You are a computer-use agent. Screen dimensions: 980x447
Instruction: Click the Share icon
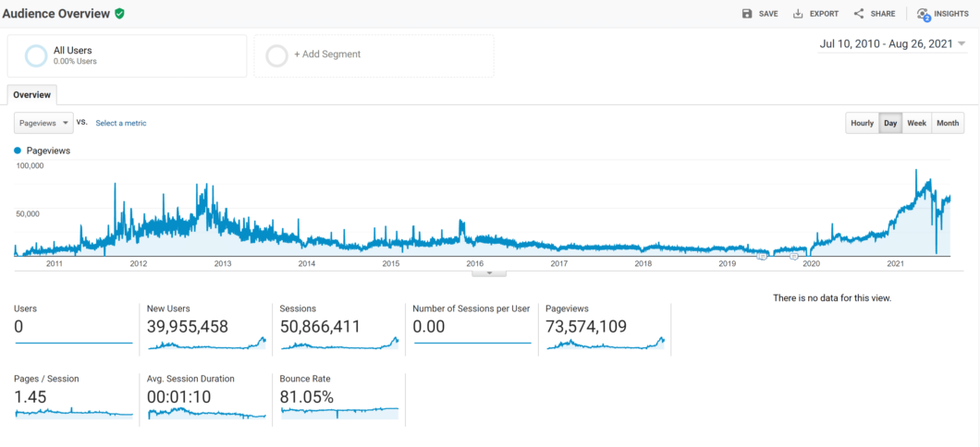[859, 14]
